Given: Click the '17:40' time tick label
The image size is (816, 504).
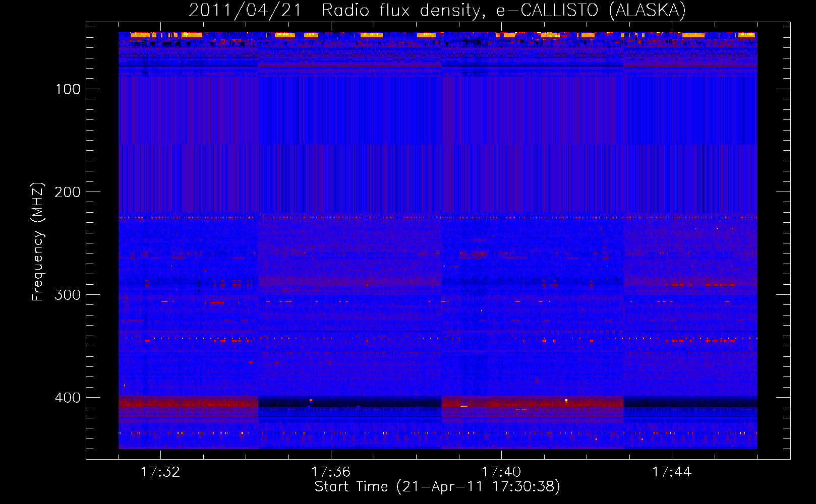Looking at the screenshot, I should 501,472.
